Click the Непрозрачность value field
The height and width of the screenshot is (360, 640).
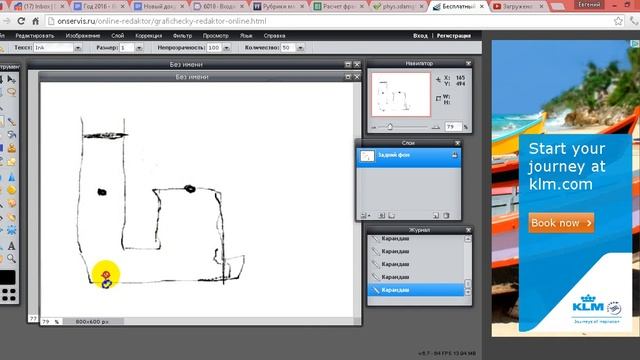pos(214,48)
